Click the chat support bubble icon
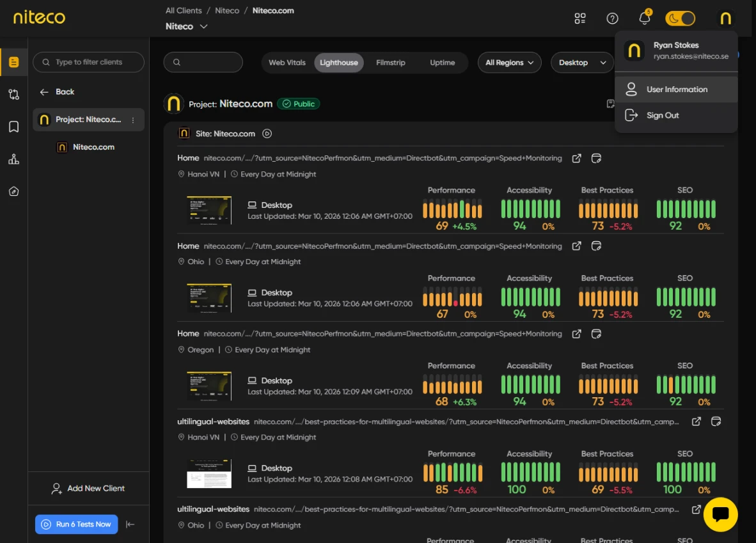The width and height of the screenshot is (756, 543). pyautogui.click(x=720, y=514)
